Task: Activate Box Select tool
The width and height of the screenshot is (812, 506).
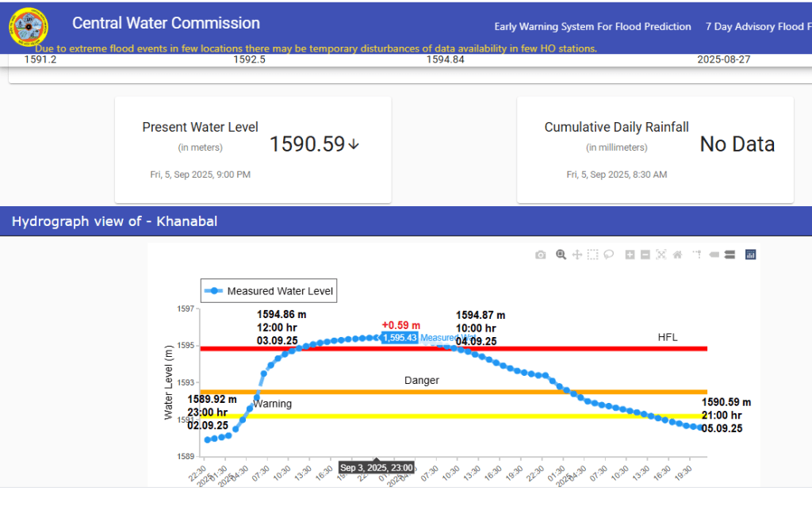Action: (593, 255)
